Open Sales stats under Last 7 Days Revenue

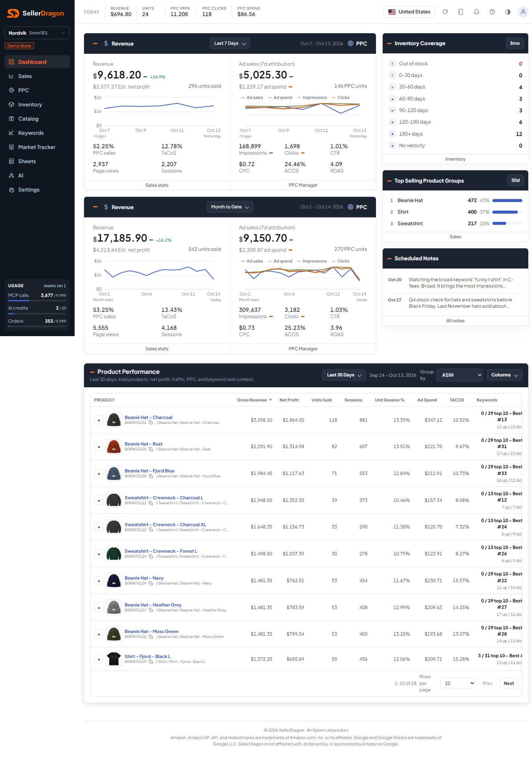tap(157, 185)
